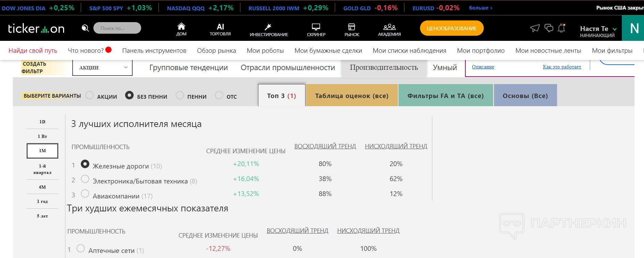Image resolution: width=644 pixels, height=258 pixels.
Task: Open the 'Как это работает' link
Action: point(562,67)
